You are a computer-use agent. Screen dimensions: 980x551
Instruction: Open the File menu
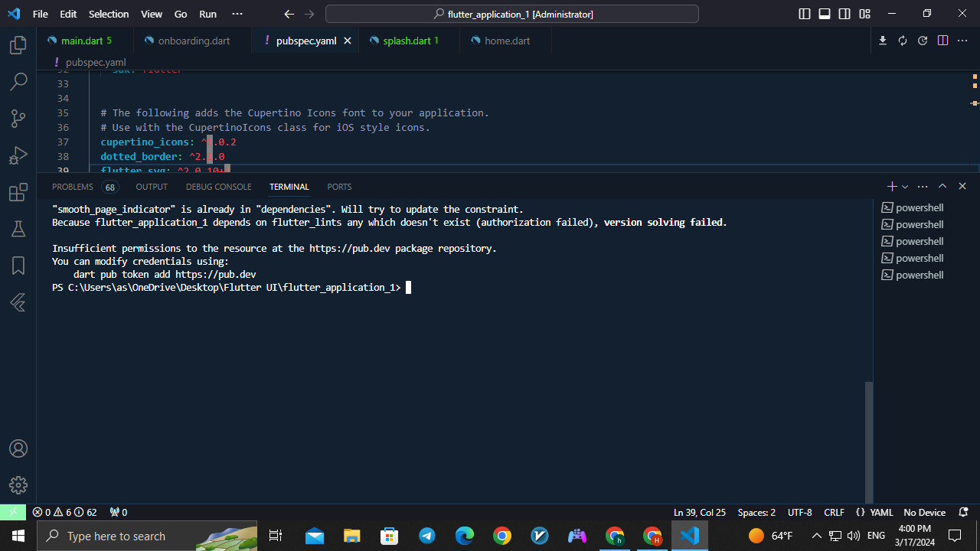(41, 14)
